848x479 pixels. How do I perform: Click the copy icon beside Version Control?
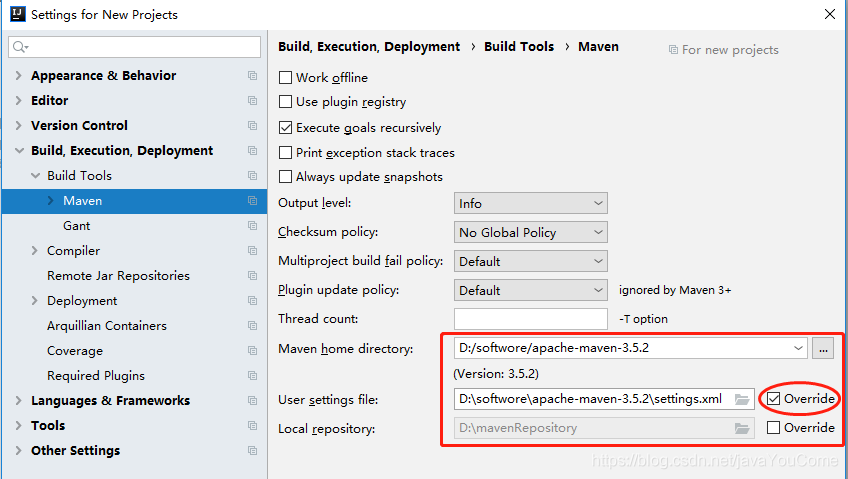(253, 126)
